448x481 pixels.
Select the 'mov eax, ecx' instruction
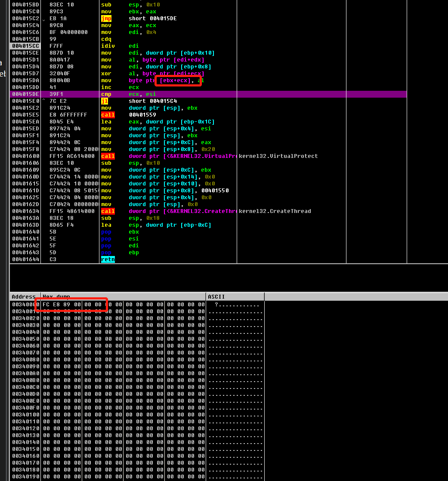(x=128, y=25)
